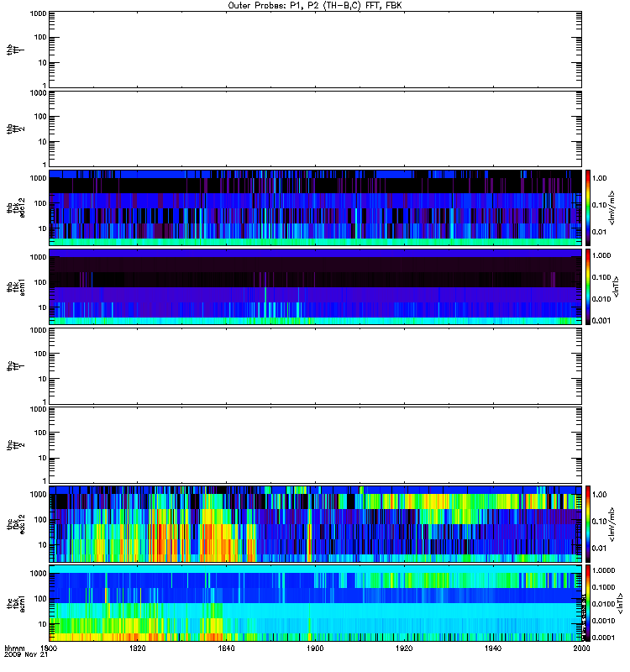Click the 0.100 label on thb scm1 color bar

(601, 277)
